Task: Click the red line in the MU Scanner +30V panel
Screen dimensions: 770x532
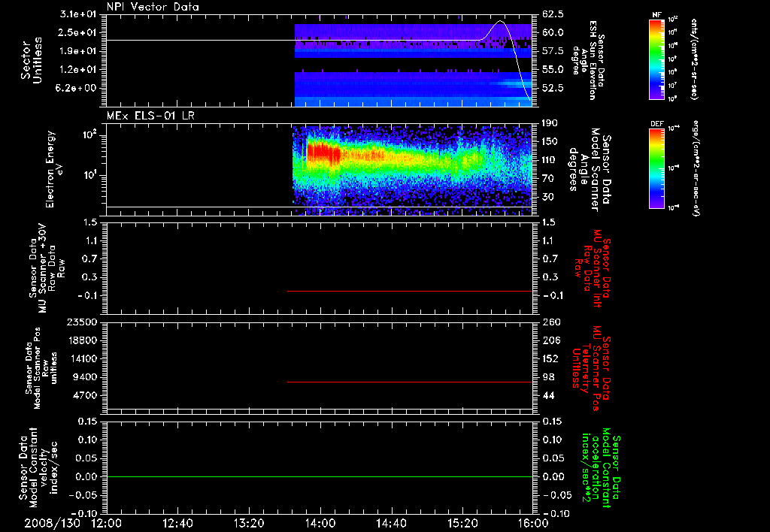Action: tap(410, 291)
